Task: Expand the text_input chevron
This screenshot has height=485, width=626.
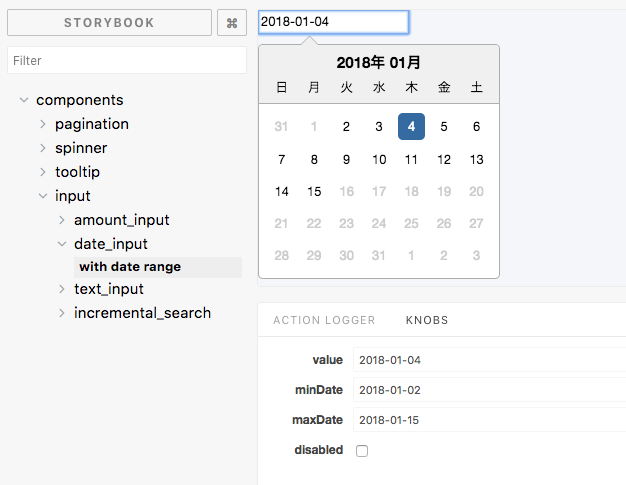Action: point(61,289)
